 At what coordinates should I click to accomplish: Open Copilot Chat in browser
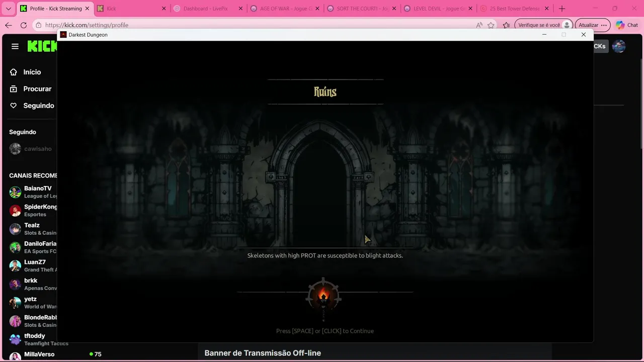(627, 25)
